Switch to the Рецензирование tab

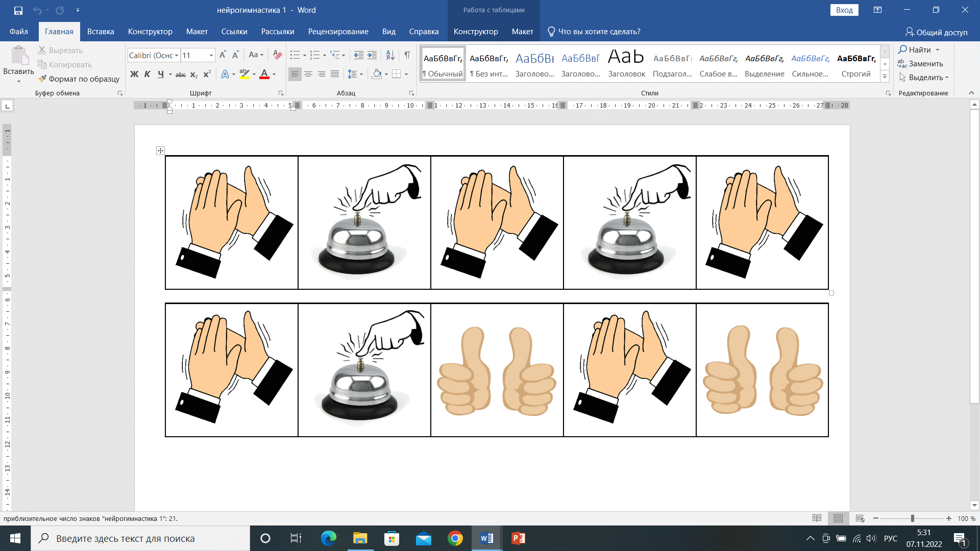tap(338, 32)
